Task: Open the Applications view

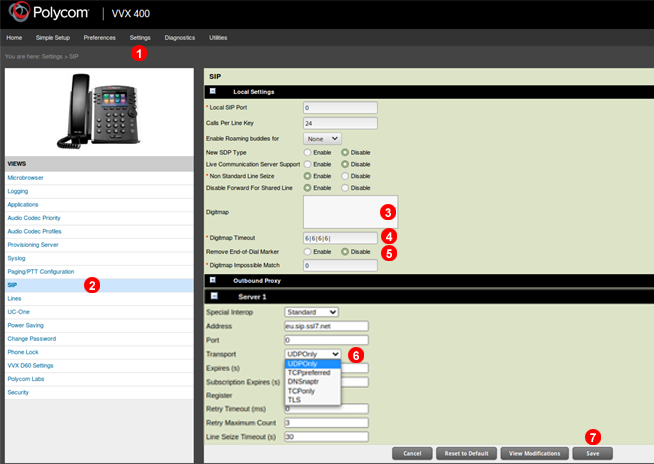Action: tap(23, 204)
